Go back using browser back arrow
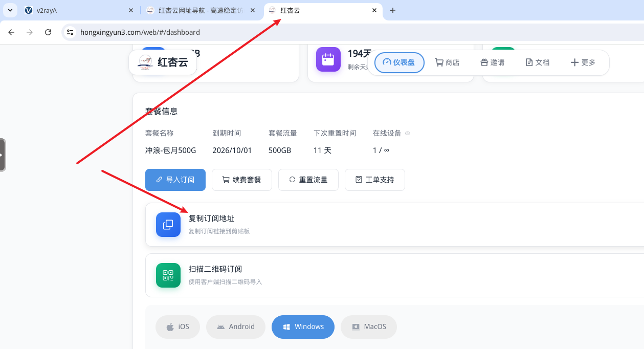 tap(11, 32)
